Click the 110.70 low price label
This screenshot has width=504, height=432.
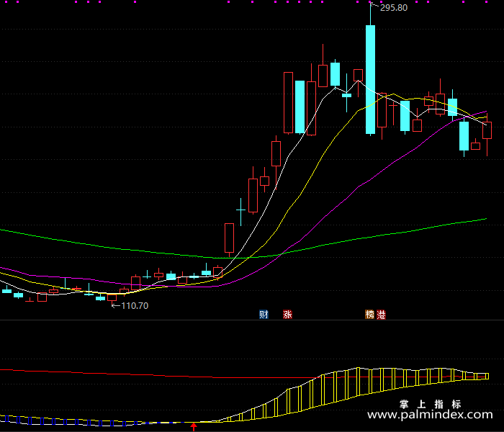click(x=135, y=306)
